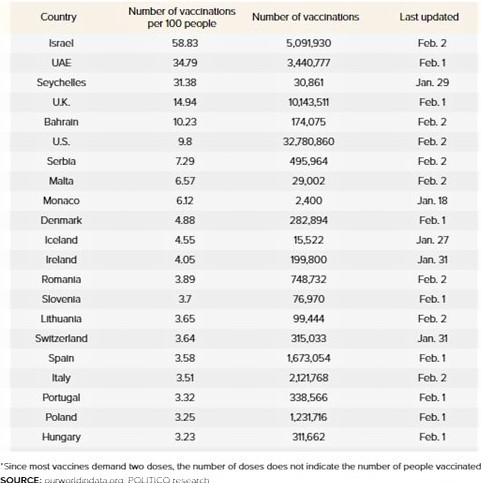Viewport: 481px width, 483px height.
Task: Click Monaco's Jan. 18 update date
Action: 432,201
